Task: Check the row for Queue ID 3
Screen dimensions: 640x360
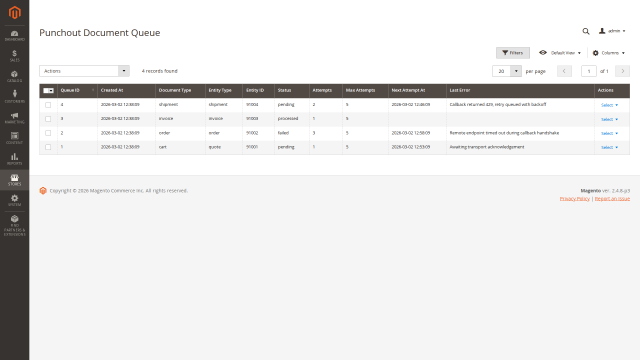Action: click(48, 119)
